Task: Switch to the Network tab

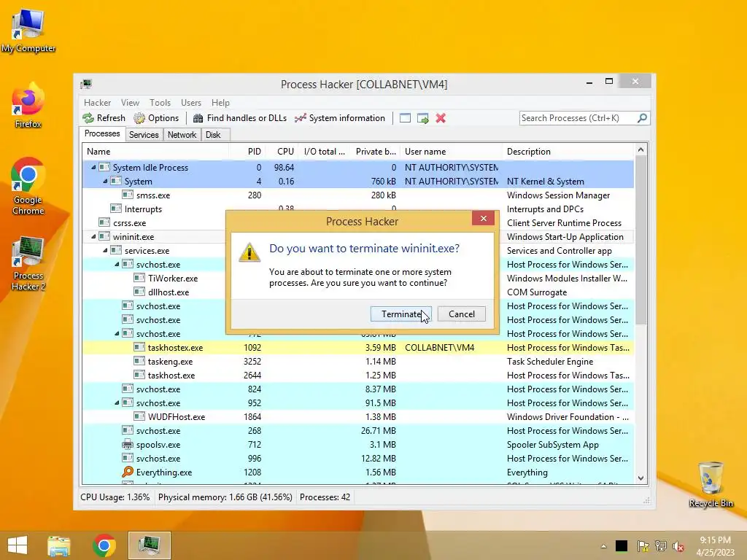Action: coord(182,135)
